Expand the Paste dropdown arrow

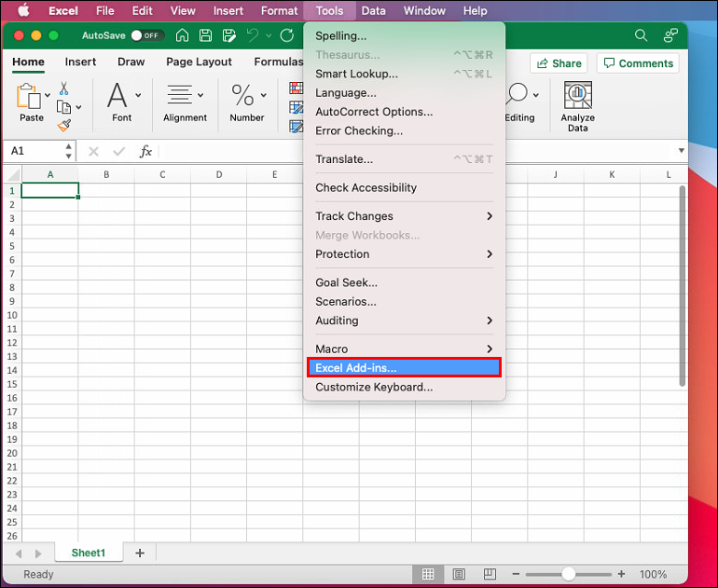point(47,95)
